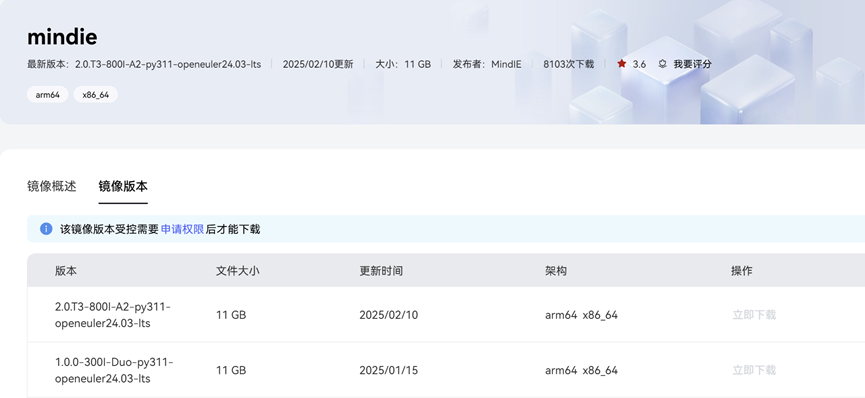The height and width of the screenshot is (398, 865).
Task: Click the 申请权限 link
Action: click(182, 230)
